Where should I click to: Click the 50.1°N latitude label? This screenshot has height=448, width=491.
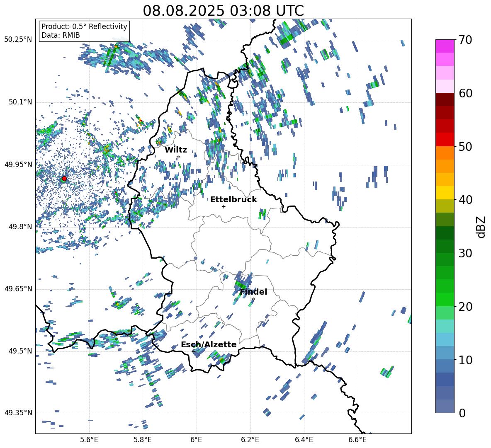(x=20, y=102)
